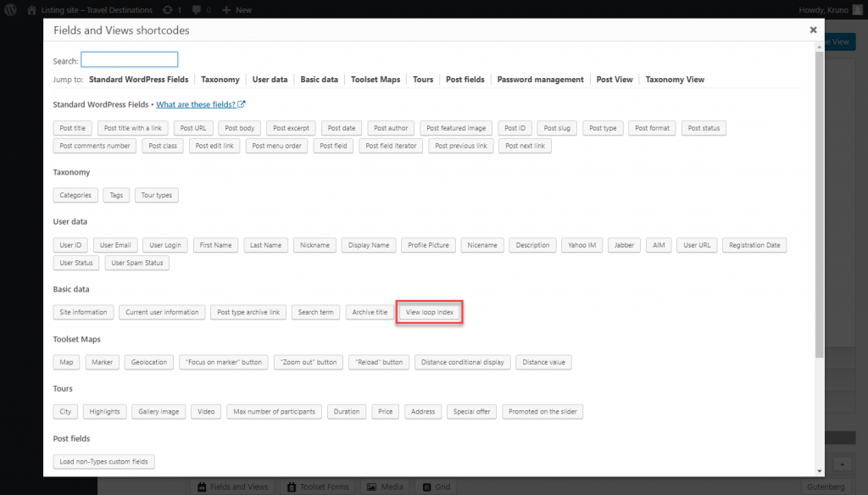This screenshot has width=868, height=495.
Task: Jump to Password management section
Action: pos(540,79)
